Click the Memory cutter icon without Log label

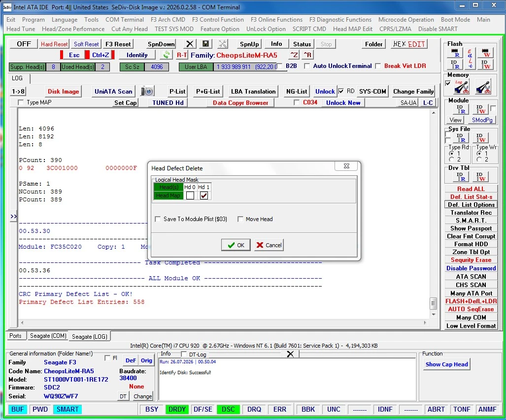coord(483,87)
